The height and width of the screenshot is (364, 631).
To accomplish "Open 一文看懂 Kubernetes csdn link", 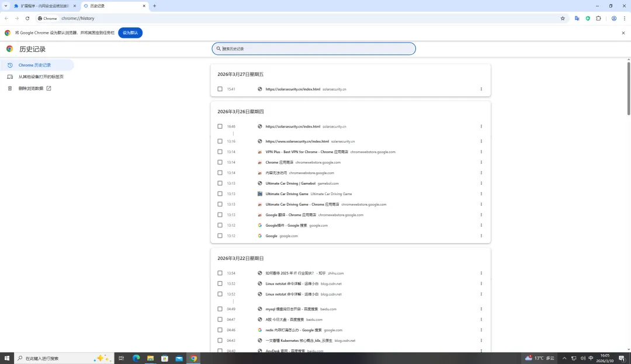I will pyautogui.click(x=299, y=340).
